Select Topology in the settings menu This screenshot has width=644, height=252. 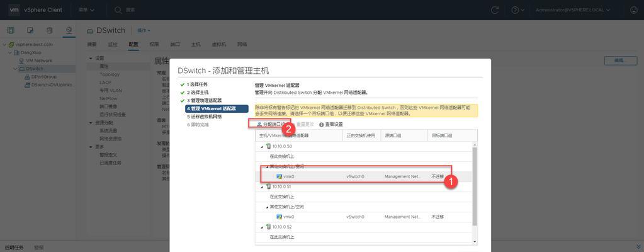tap(110, 74)
